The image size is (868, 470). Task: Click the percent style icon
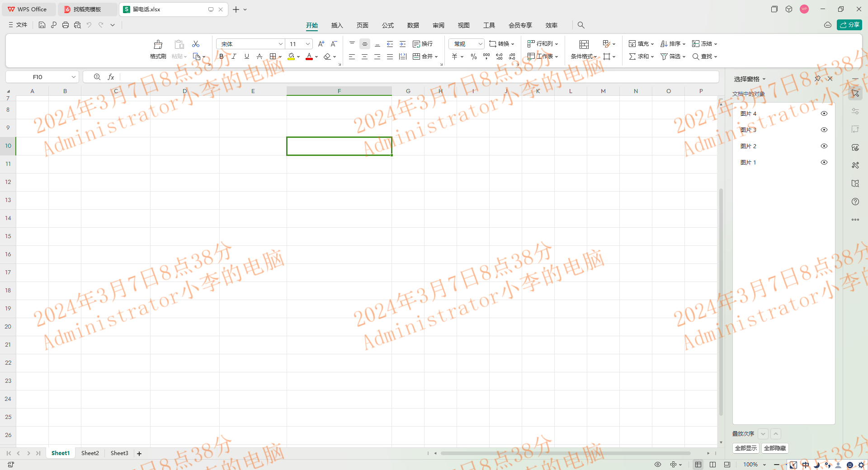tap(473, 56)
